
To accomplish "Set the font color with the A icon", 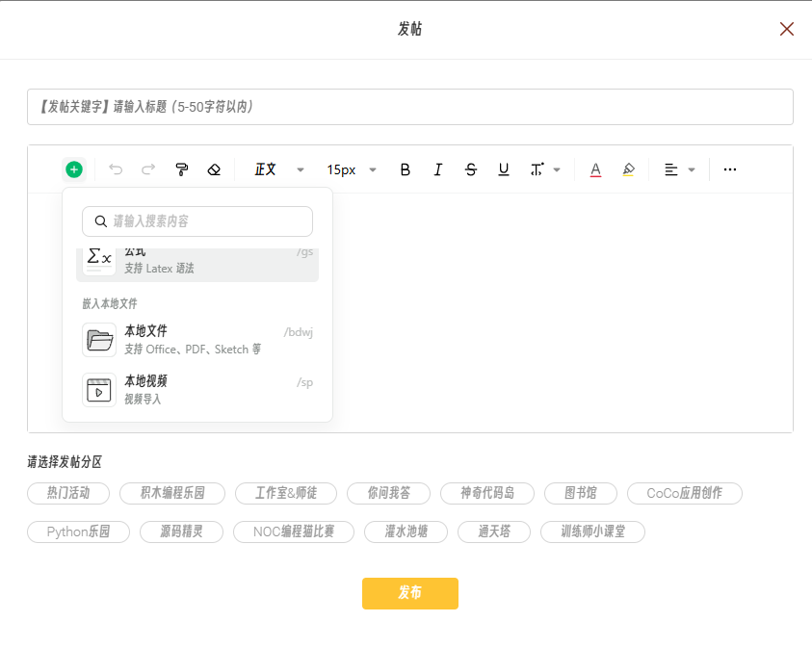I will [x=595, y=169].
